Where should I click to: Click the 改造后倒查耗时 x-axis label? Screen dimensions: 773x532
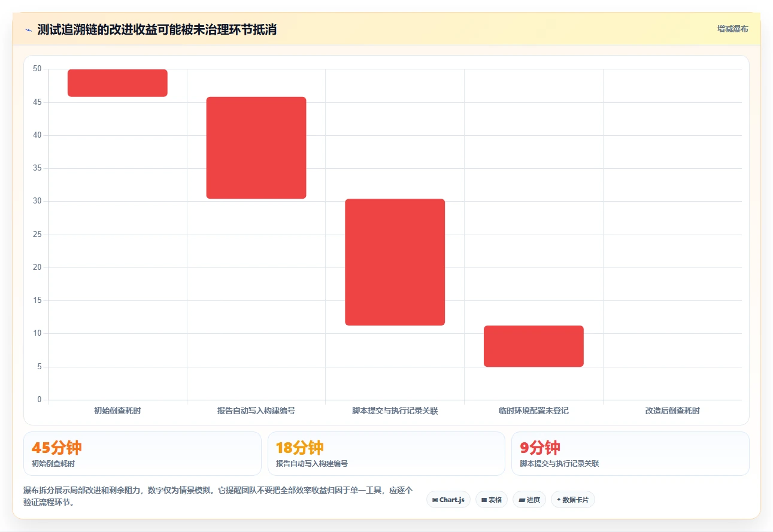pos(672,411)
